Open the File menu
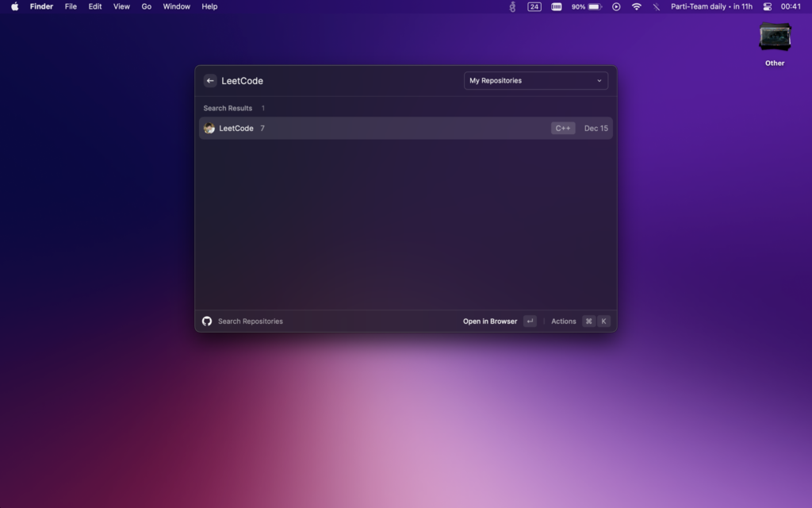Image resolution: width=812 pixels, height=508 pixels. tap(71, 6)
